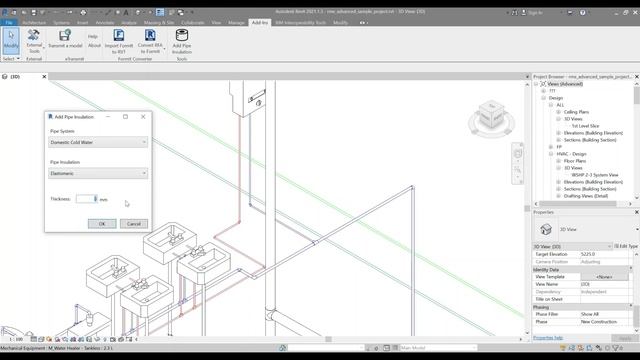Image resolution: width=640 pixels, height=360 pixels.
Task: Click the Thin Lines icon in quick access toolbar
Action: (160, 13)
